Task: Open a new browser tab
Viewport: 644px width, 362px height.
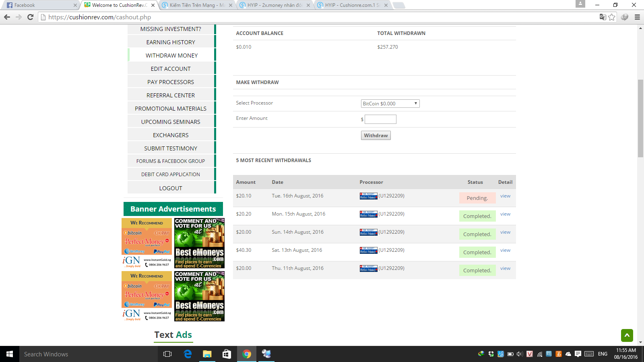Action: click(x=398, y=5)
